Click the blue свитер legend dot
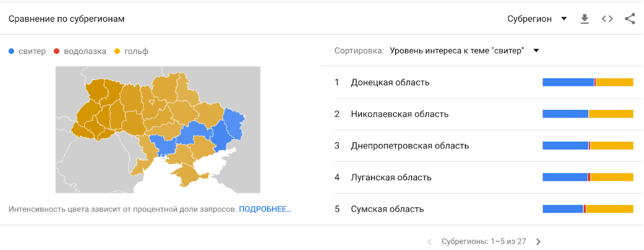644x250 pixels. [x=12, y=52]
